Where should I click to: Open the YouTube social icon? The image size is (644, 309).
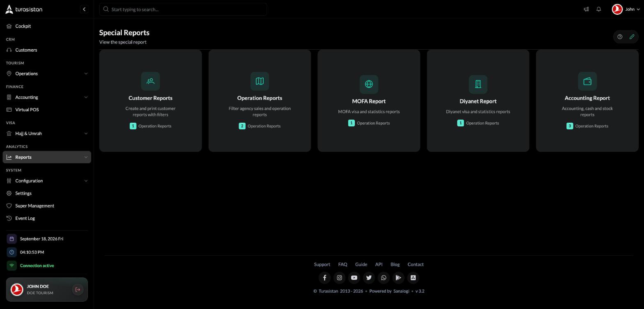354,278
